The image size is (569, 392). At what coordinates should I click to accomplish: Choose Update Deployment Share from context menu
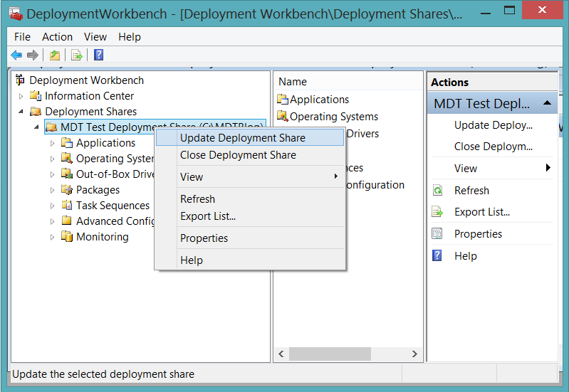pyautogui.click(x=250, y=138)
